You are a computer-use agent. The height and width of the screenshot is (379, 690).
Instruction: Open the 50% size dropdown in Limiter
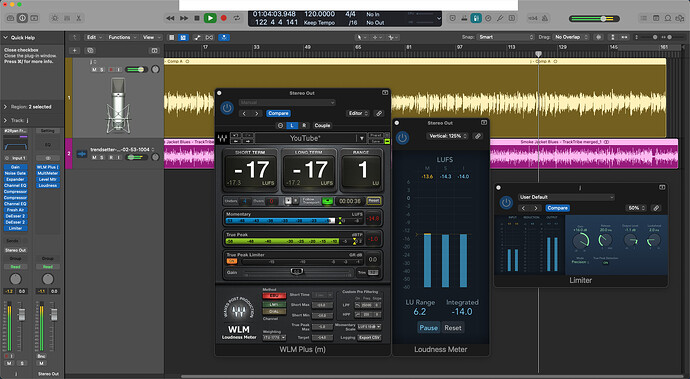pyautogui.click(x=636, y=208)
